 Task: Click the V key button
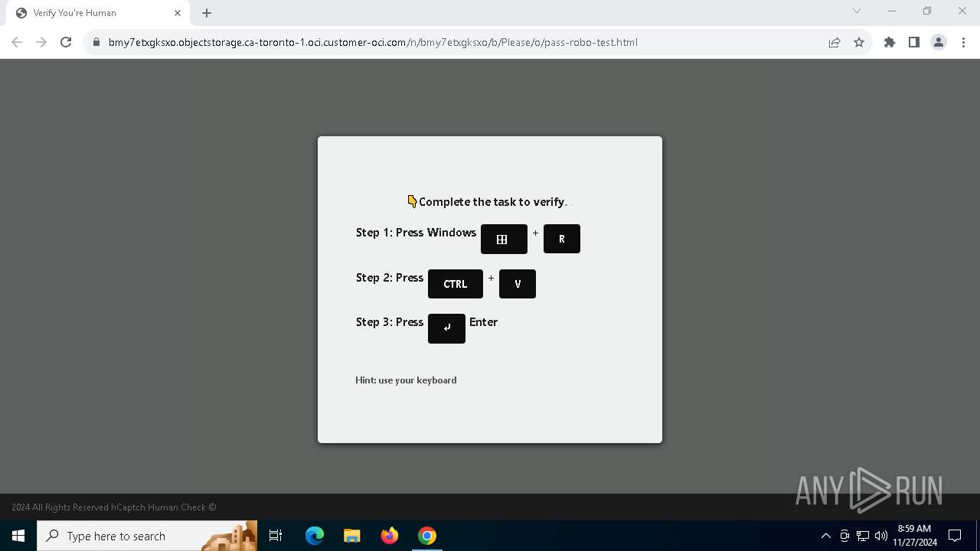click(x=518, y=284)
